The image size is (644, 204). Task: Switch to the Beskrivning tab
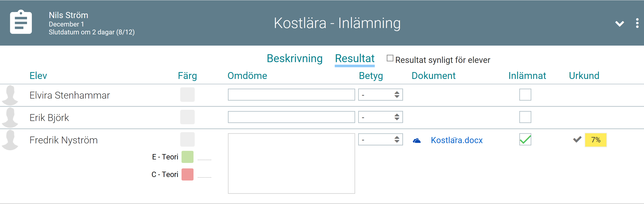[x=294, y=59]
